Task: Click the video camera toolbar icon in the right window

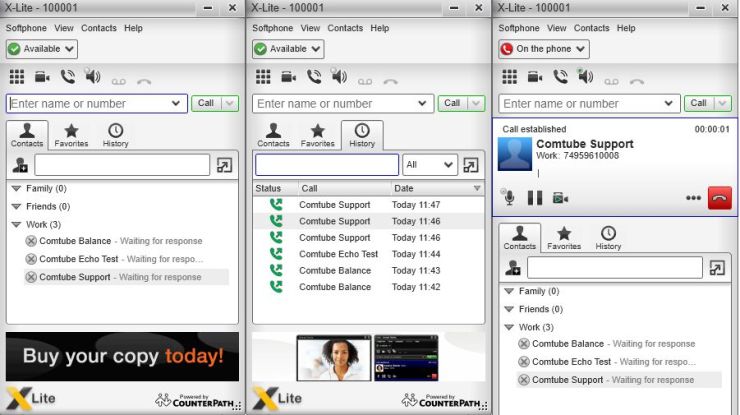Action: (535, 76)
